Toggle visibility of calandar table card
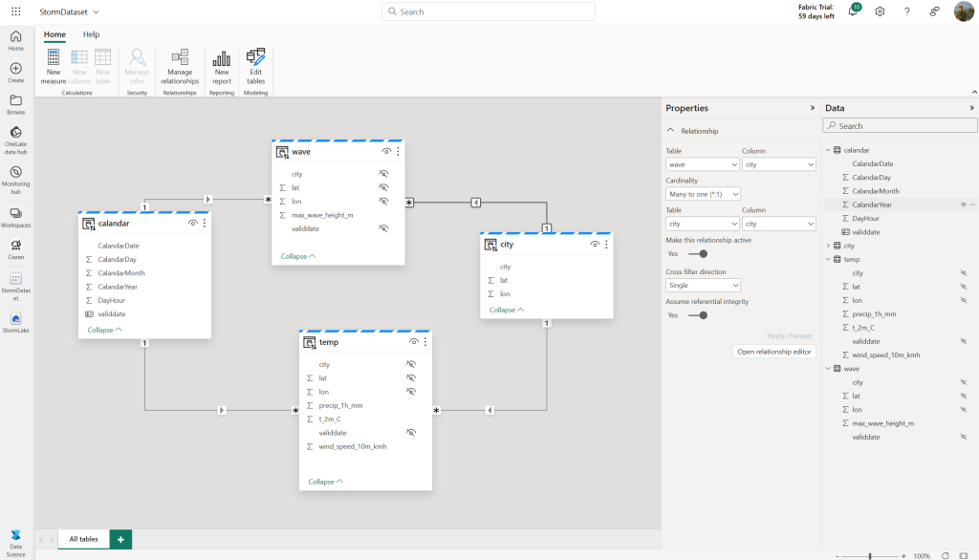The height and width of the screenshot is (560, 979). (192, 223)
